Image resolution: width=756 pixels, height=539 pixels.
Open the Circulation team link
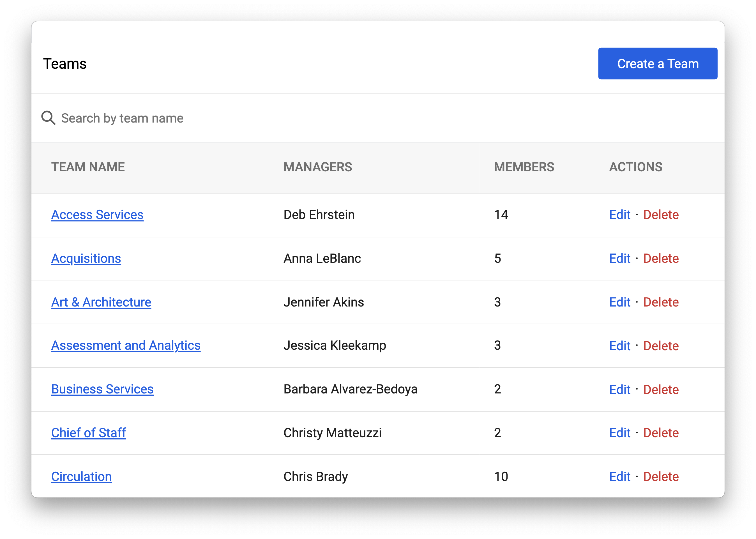pos(81,477)
